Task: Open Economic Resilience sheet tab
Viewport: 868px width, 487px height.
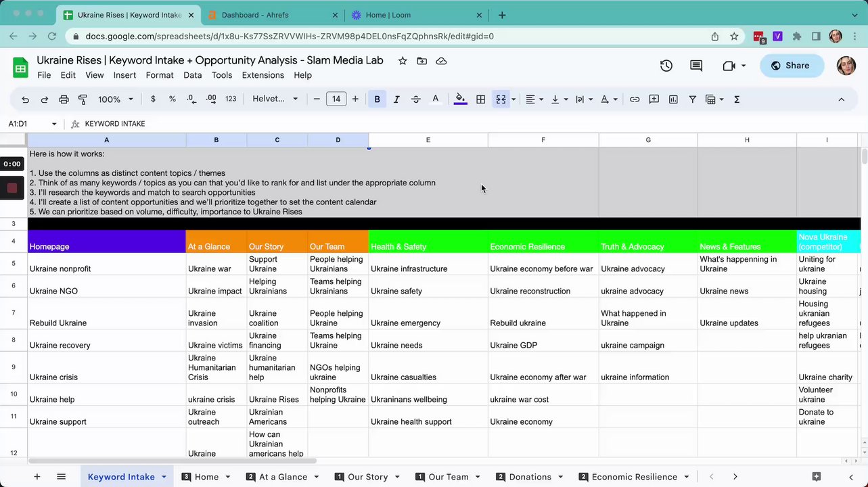Action: pyautogui.click(x=634, y=477)
